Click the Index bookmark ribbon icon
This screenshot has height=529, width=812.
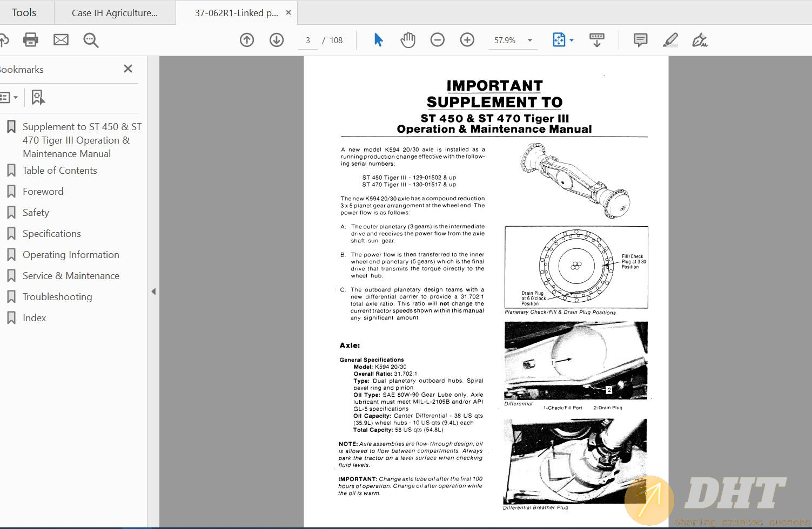tap(11, 318)
